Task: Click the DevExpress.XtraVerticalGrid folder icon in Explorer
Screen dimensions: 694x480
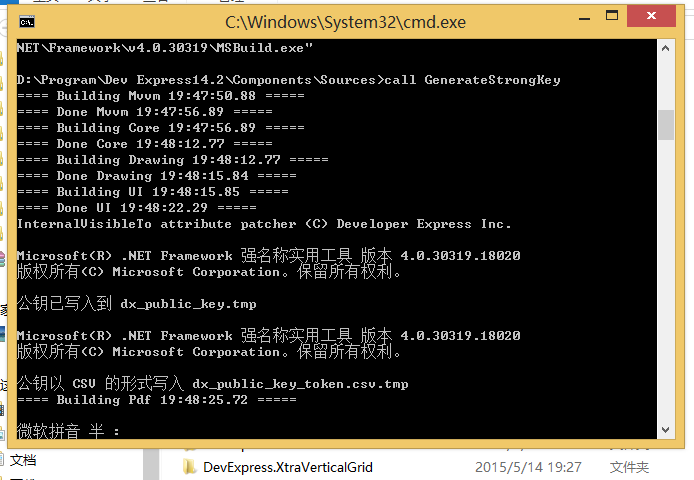Action: [x=189, y=467]
